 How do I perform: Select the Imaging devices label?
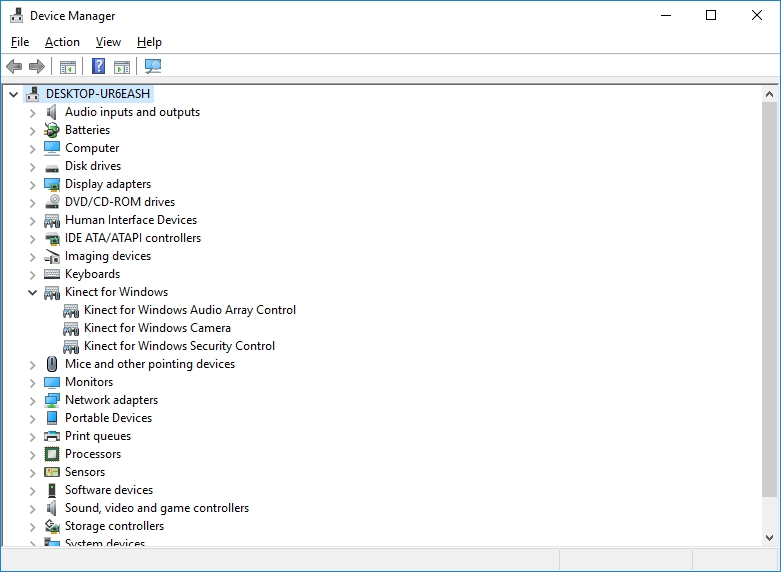(108, 256)
